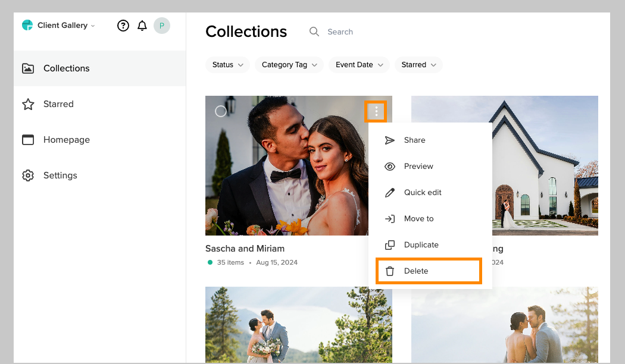
Task: Open three-dot menu on Sascha and Miriam
Action: coord(376,111)
